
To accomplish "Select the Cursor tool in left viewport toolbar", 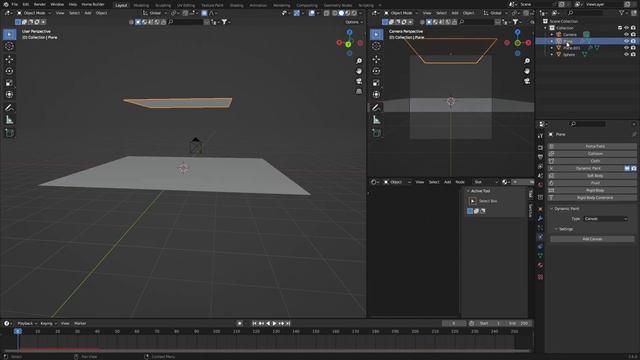I will click(x=9, y=46).
